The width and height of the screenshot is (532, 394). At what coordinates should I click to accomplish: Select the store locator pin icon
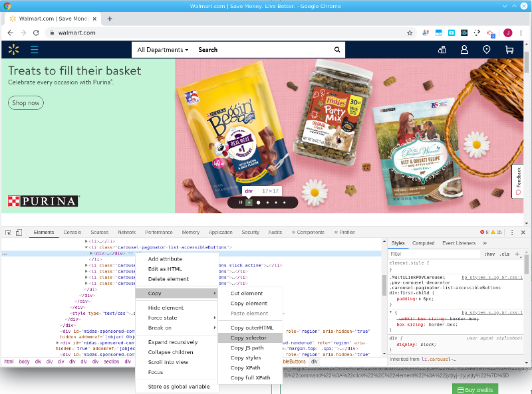486,49
